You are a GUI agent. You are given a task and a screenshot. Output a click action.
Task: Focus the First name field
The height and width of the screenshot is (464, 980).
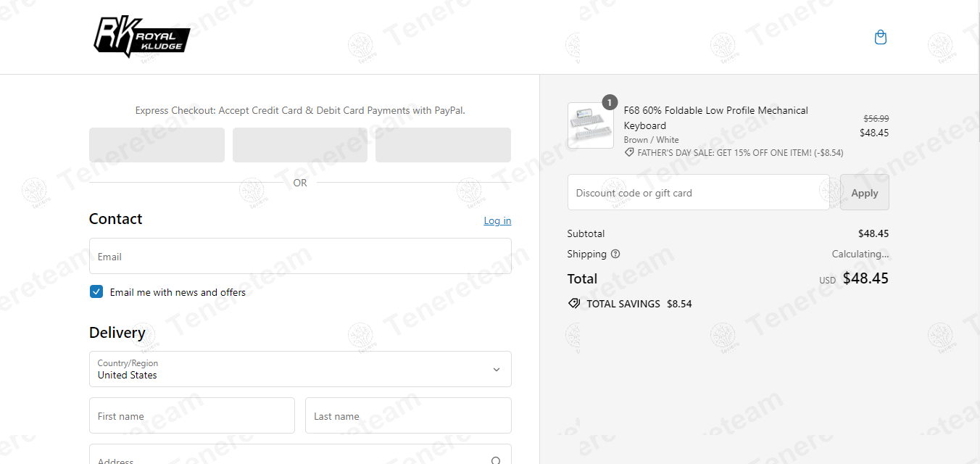point(192,415)
